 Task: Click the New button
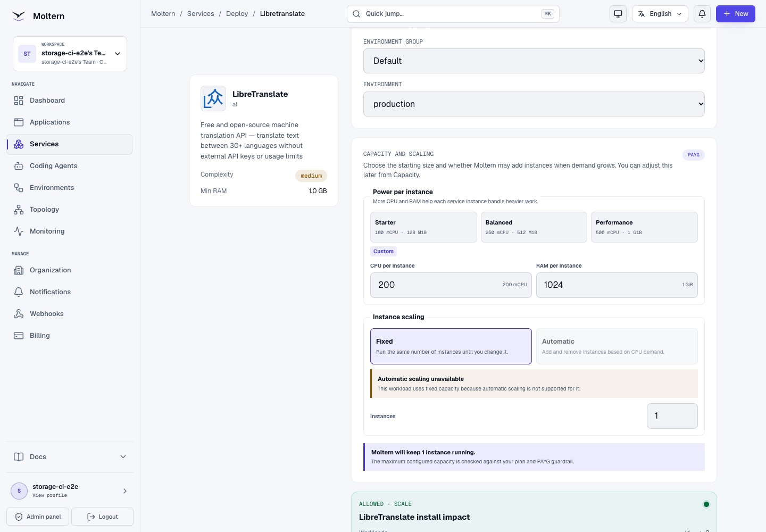click(736, 14)
